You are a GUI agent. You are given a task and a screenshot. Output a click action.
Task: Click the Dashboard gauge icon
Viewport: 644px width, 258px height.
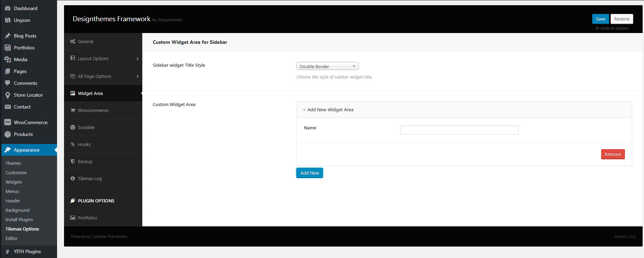(8, 8)
